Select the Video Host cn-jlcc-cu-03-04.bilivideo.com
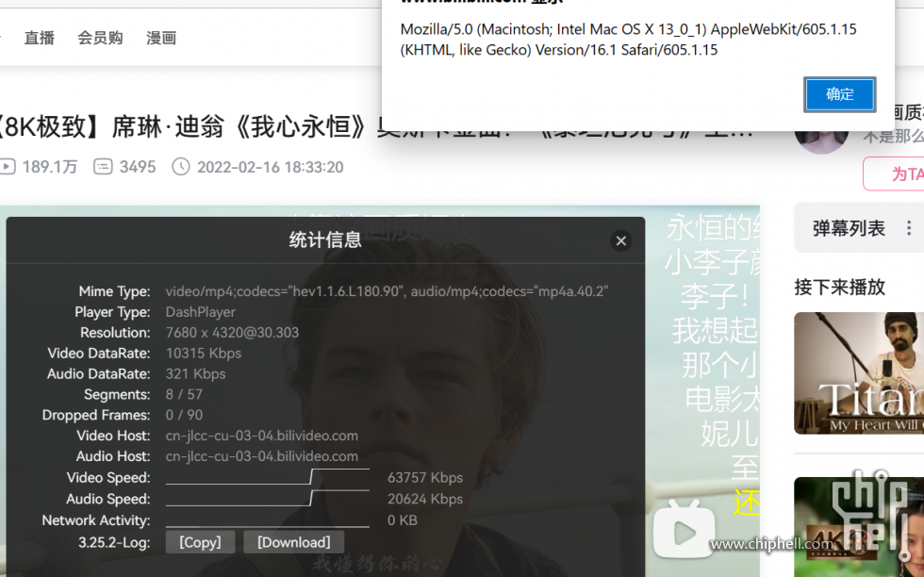Image resolution: width=924 pixels, height=577 pixels. (262, 436)
